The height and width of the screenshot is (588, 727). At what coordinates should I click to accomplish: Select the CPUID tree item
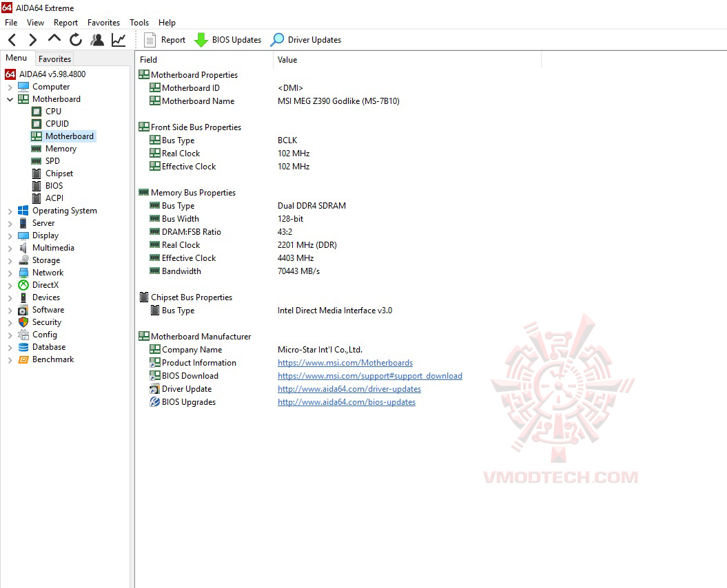57,124
